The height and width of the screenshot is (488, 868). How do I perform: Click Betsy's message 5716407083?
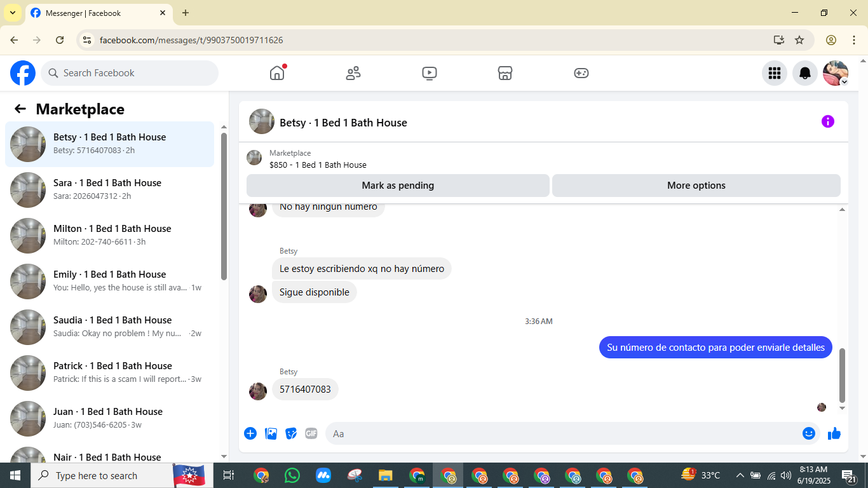(x=305, y=390)
